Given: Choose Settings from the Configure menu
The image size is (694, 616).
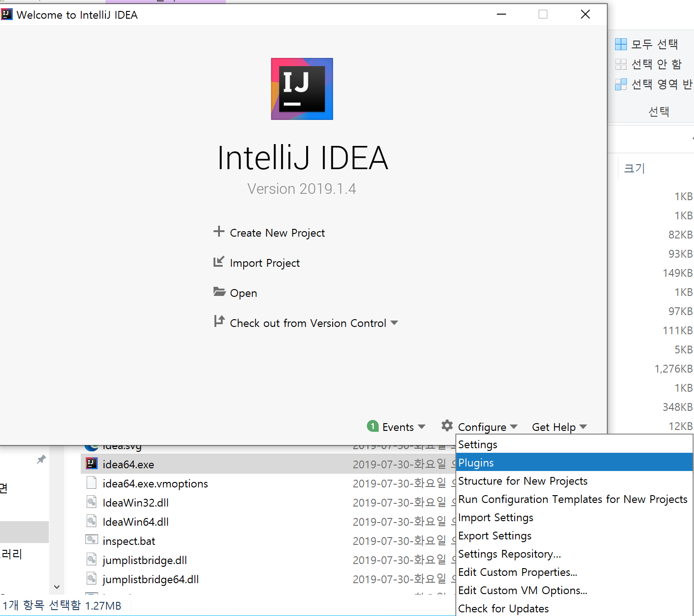Looking at the screenshot, I should tap(574, 444).
